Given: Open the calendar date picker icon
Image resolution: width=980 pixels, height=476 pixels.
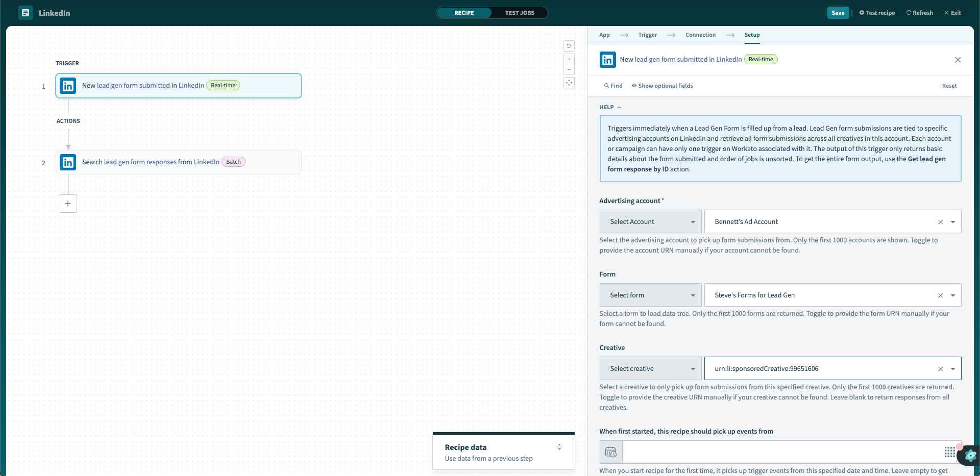Looking at the screenshot, I should pos(611,452).
